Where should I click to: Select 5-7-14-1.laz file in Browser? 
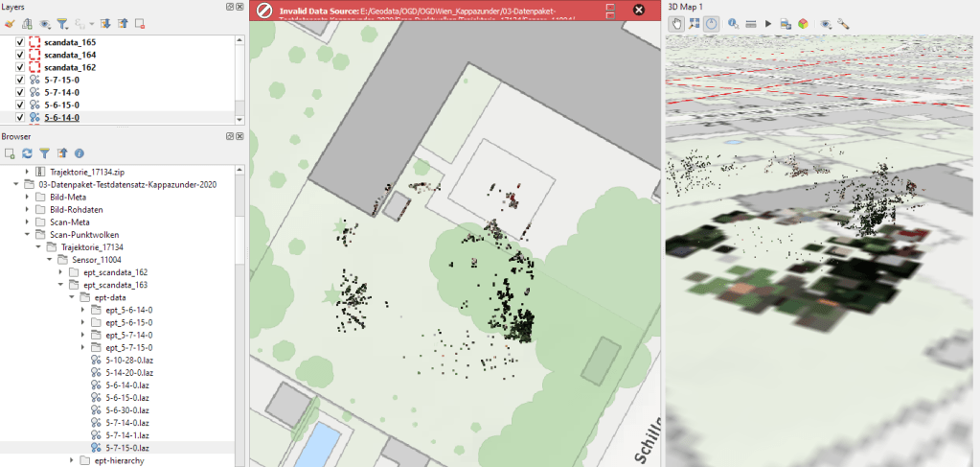(126, 434)
